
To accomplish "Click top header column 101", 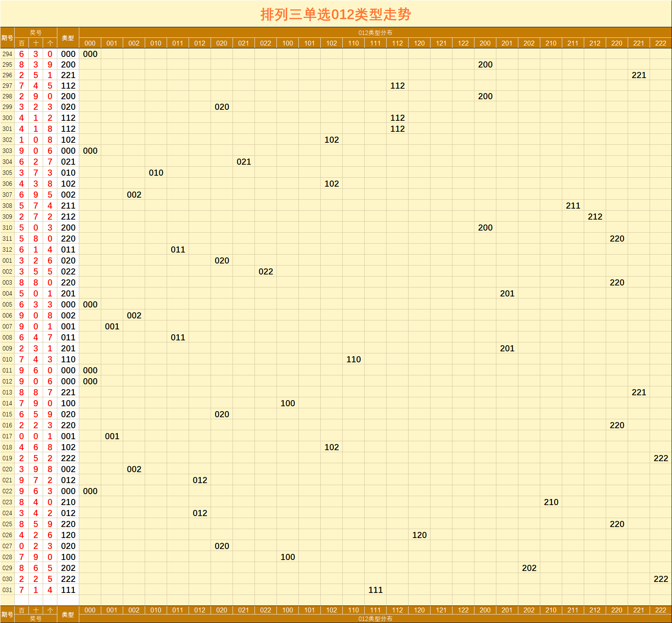I will [309, 43].
